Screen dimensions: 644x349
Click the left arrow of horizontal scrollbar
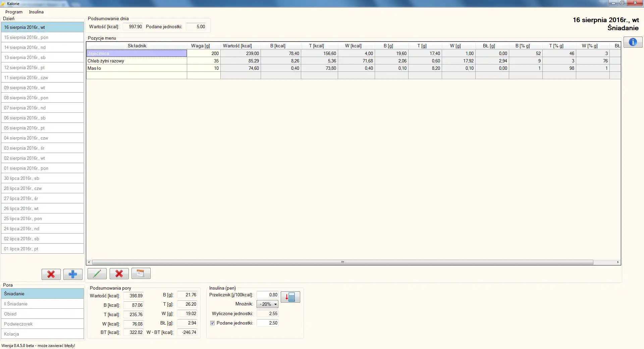pos(89,262)
